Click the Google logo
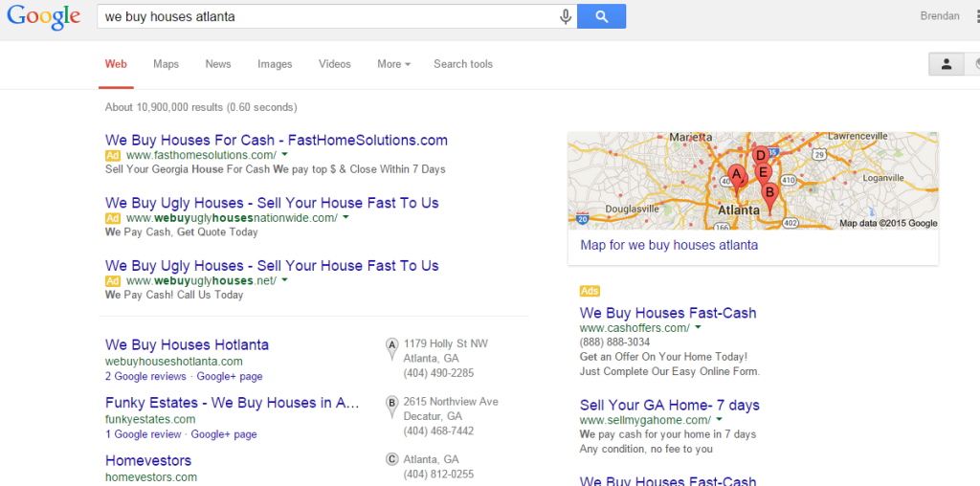 tap(44, 17)
